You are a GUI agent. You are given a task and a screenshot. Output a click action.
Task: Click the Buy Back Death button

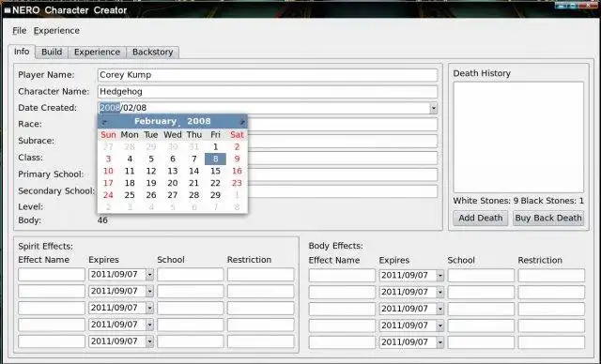[548, 218]
